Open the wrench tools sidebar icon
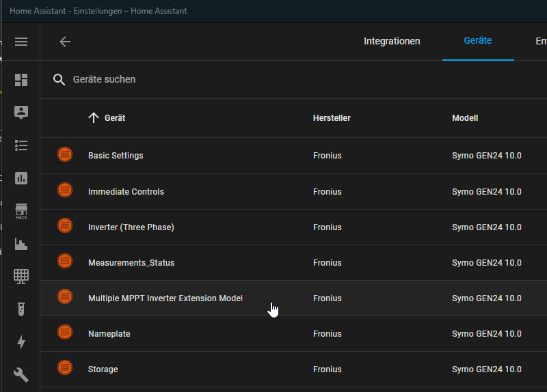This screenshot has width=547, height=392. point(21,374)
